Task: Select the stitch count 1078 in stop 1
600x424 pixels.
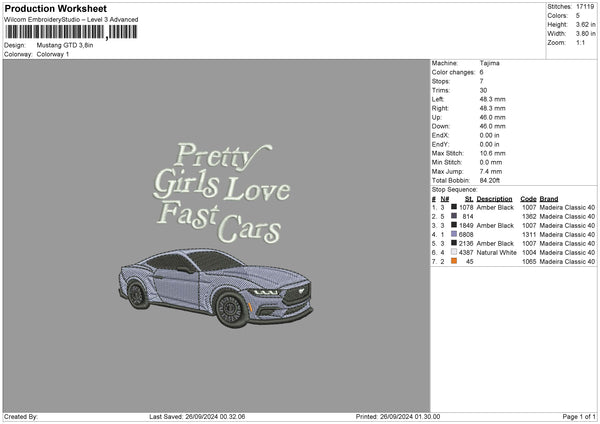Action: (466, 207)
